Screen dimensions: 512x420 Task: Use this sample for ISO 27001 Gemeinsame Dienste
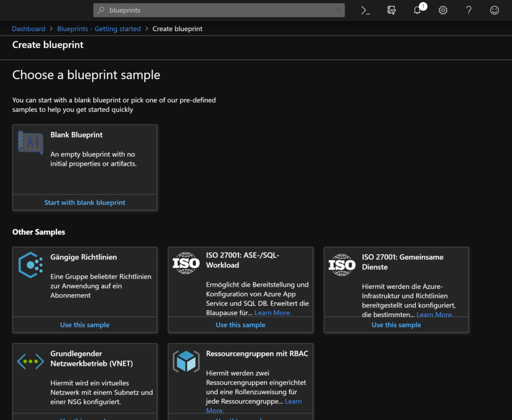(x=396, y=325)
